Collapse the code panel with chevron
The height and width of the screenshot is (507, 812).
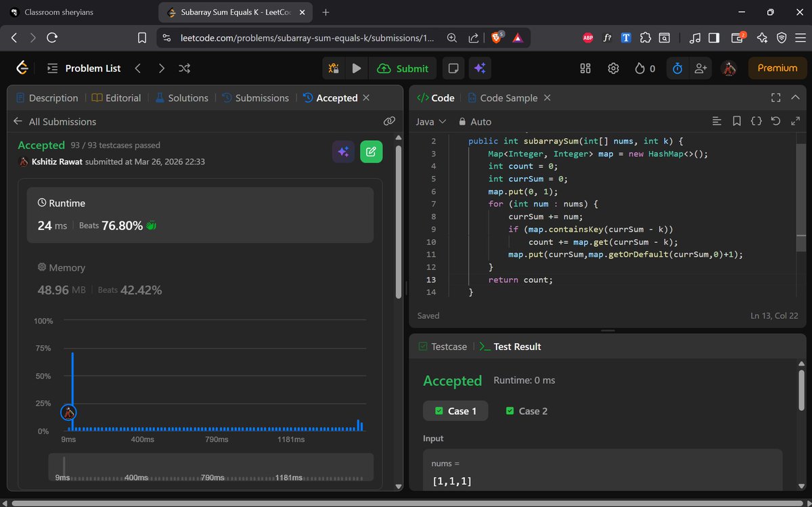(795, 97)
